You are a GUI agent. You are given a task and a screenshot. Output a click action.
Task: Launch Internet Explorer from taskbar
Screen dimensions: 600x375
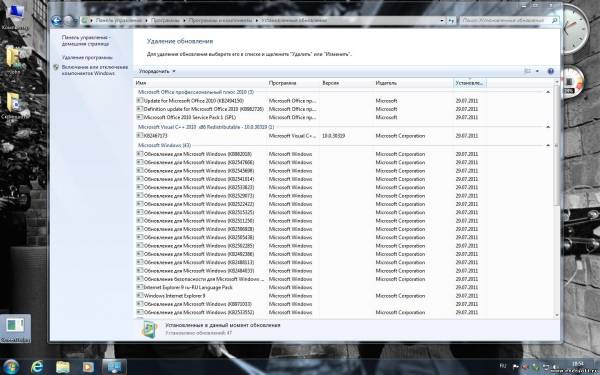tap(37, 367)
